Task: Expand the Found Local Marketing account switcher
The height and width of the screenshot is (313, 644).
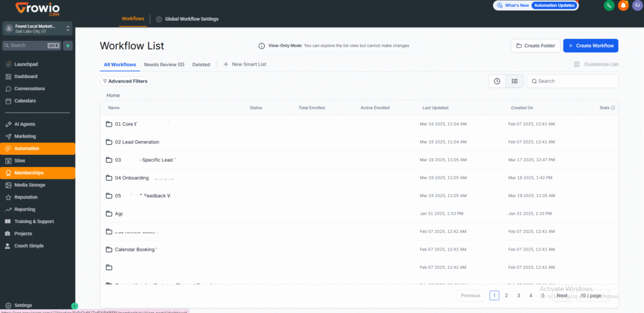Action: (x=37, y=28)
